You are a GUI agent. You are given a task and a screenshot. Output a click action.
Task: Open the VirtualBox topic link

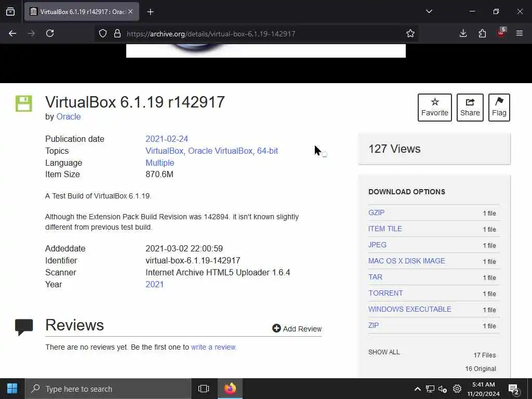click(164, 151)
